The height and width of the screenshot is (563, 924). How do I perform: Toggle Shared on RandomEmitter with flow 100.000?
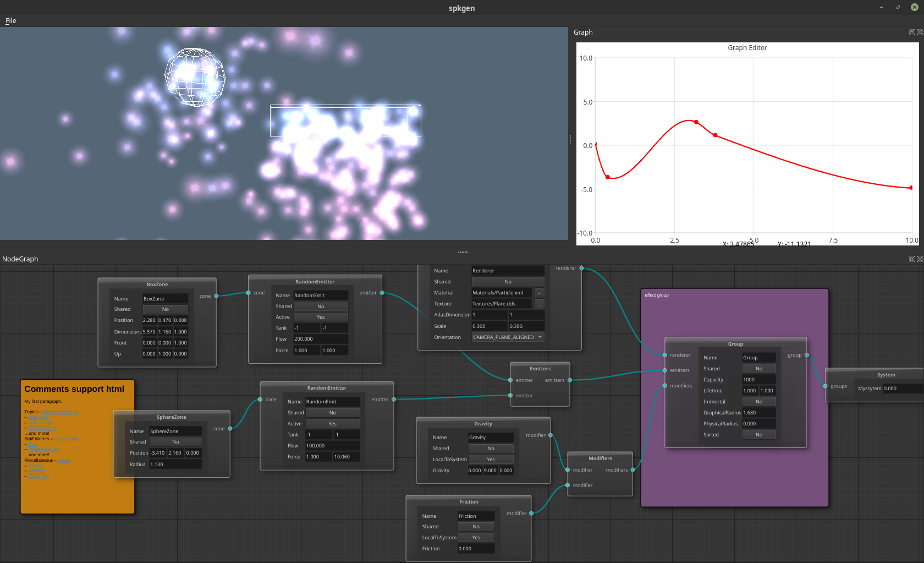(333, 413)
